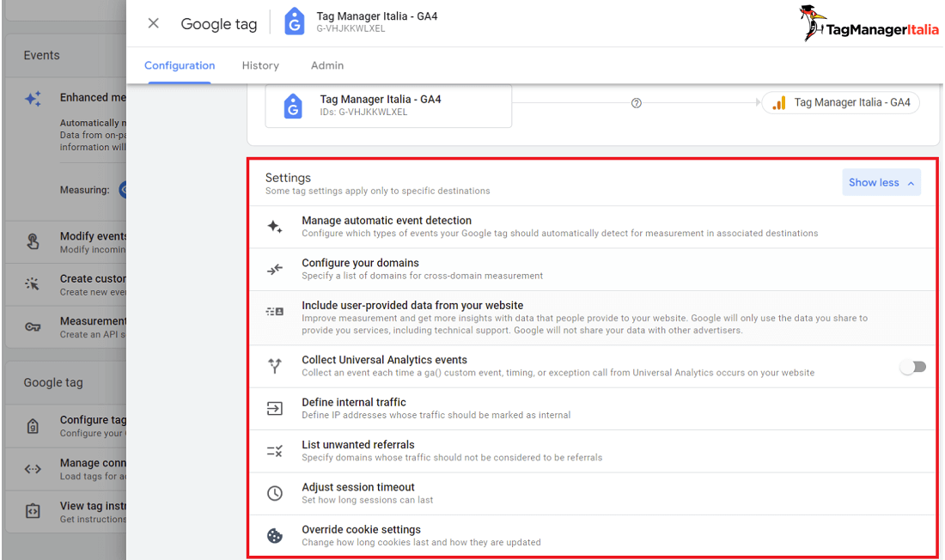Click the sparkle icon for automatic event detection

tap(275, 227)
